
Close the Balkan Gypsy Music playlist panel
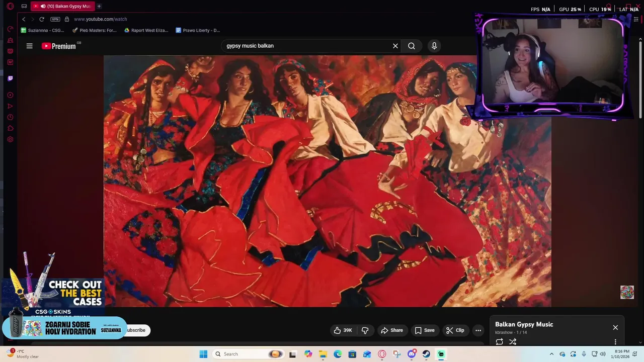[615, 327]
